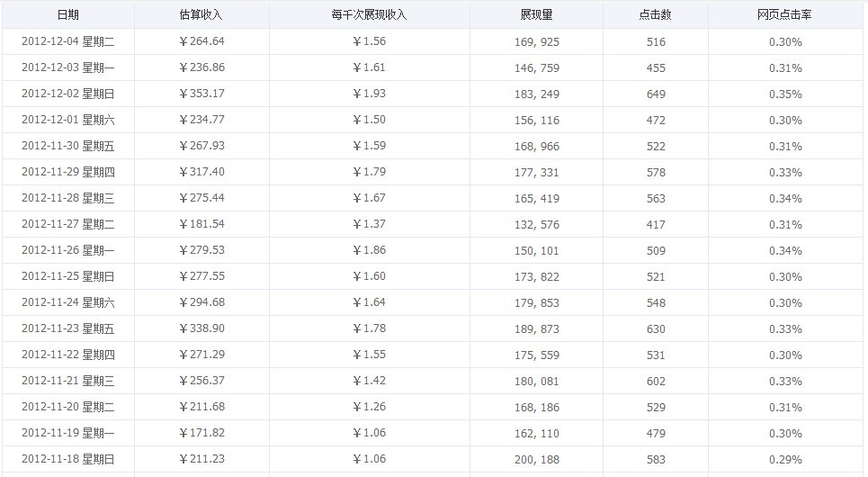Click income value ¥294.68
This screenshot has height=477, width=868.
click(201, 301)
